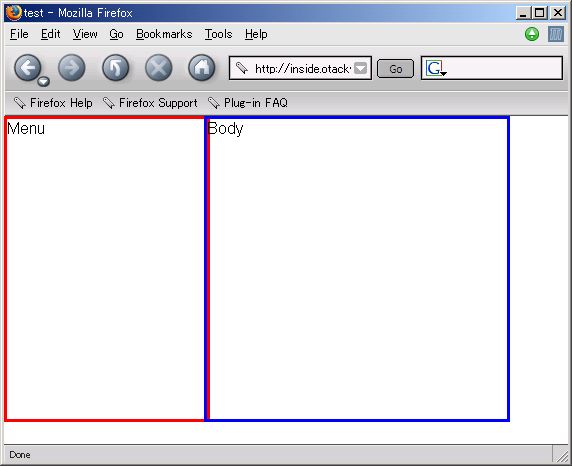Open the URL bar history dropdown
The image size is (572, 466).
(x=360, y=68)
